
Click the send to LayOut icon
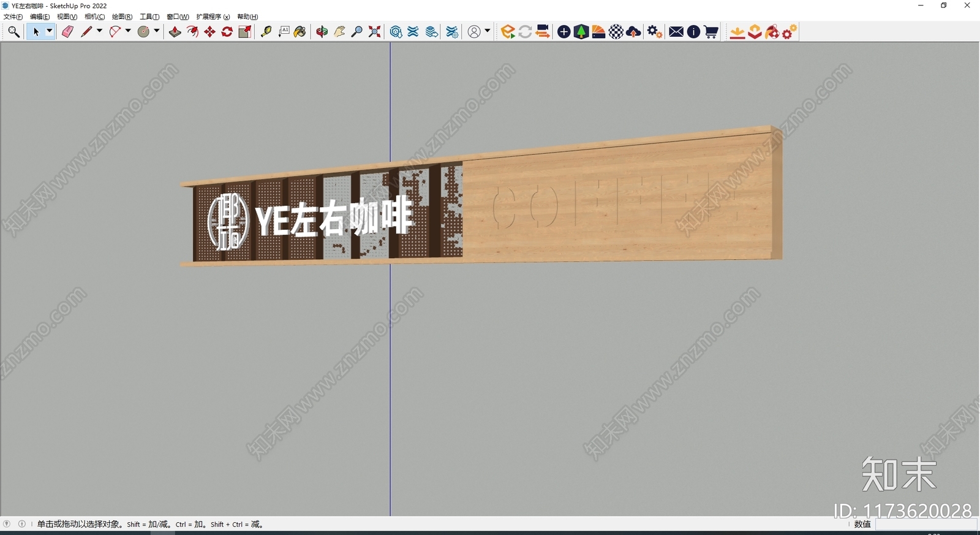[432, 32]
